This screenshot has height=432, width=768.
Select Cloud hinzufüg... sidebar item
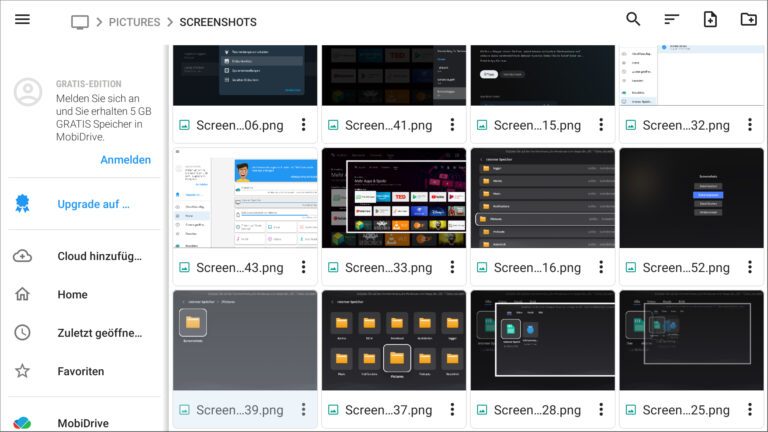[99, 256]
